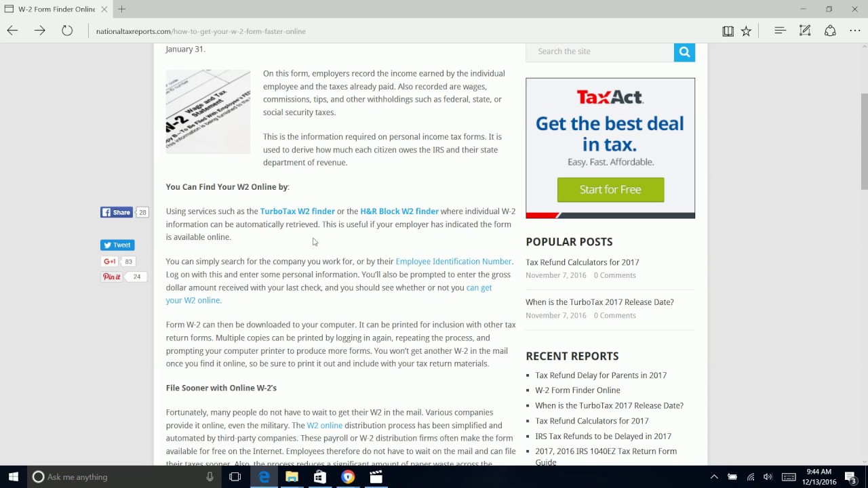Image resolution: width=868 pixels, height=488 pixels.
Task: Select the W-2 Form Finder Online tab
Action: click(56, 9)
